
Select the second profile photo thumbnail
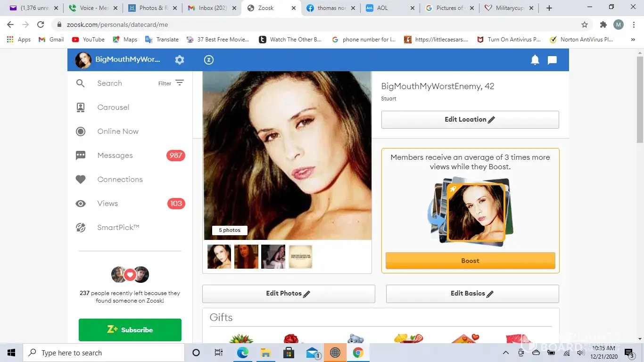(x=246, y=256)
